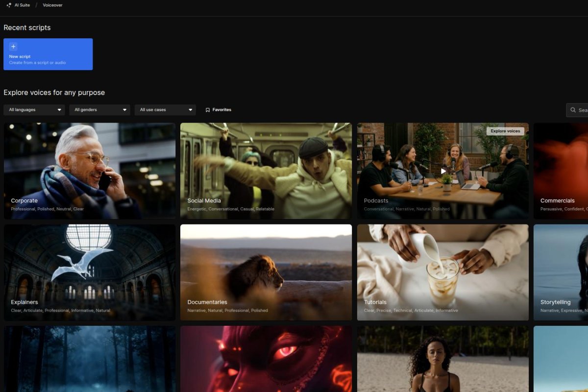Play the Podcasts voice preview
This screenshot has height=392, width=588.
coord(442,171)
